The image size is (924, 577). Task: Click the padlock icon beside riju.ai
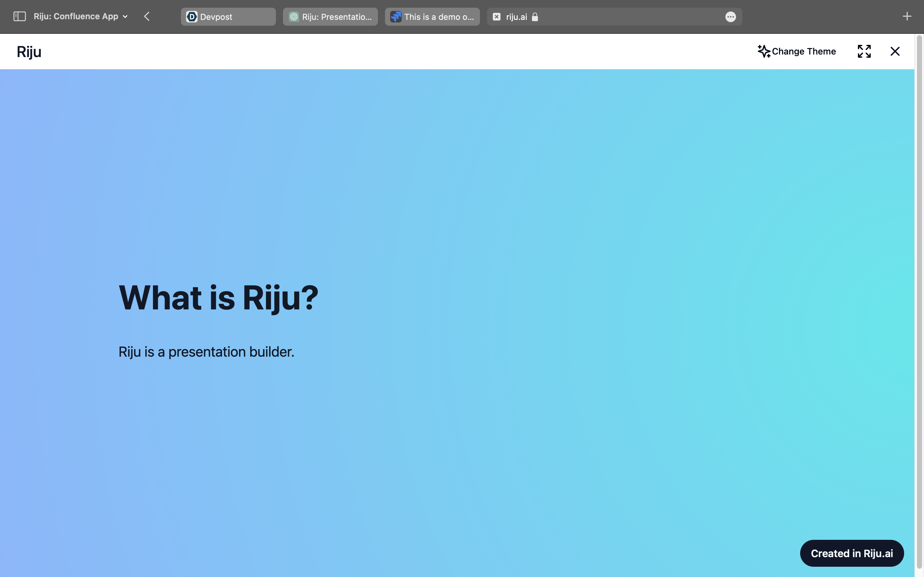[535, 17]
